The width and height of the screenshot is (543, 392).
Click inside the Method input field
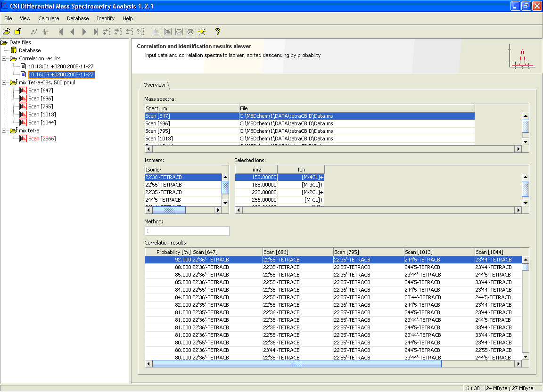click(187, 231)
